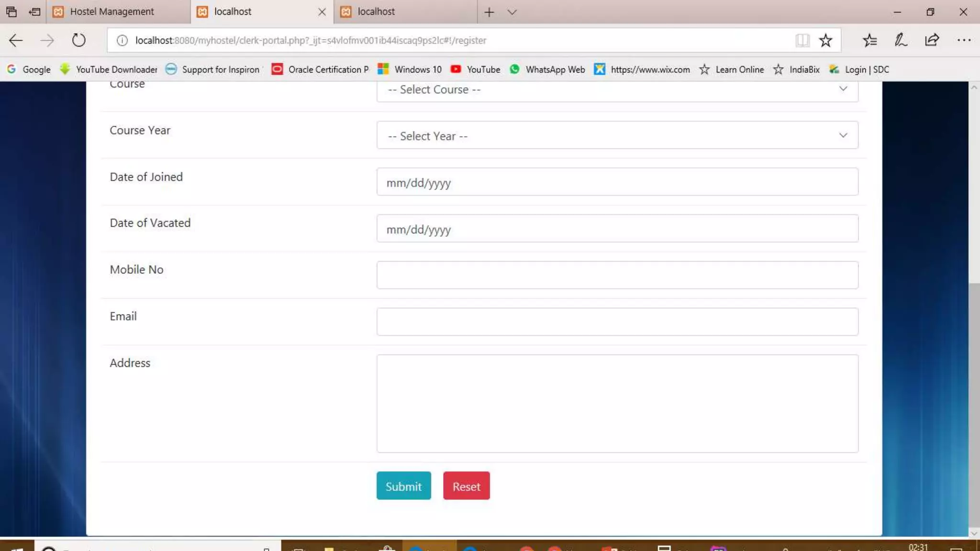Click the Date of Vacated field

coord(617,229)
